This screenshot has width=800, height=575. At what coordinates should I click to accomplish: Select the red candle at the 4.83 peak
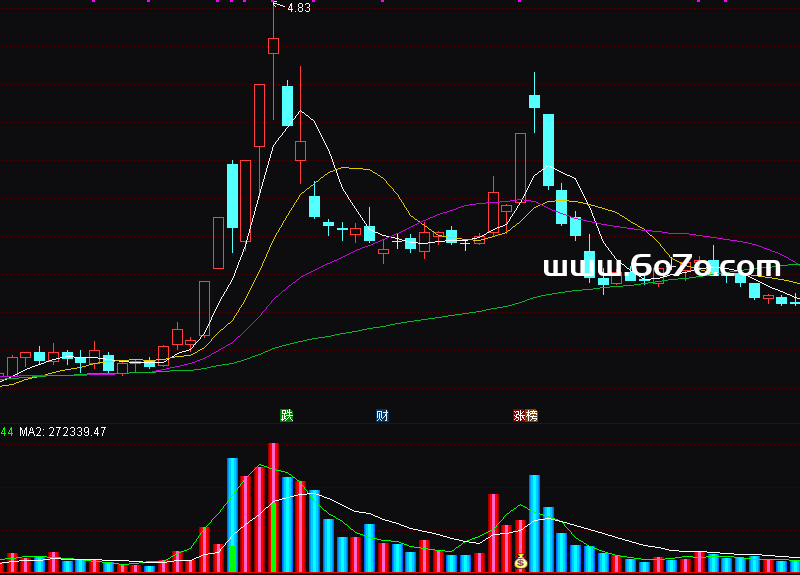coord(273,45)
